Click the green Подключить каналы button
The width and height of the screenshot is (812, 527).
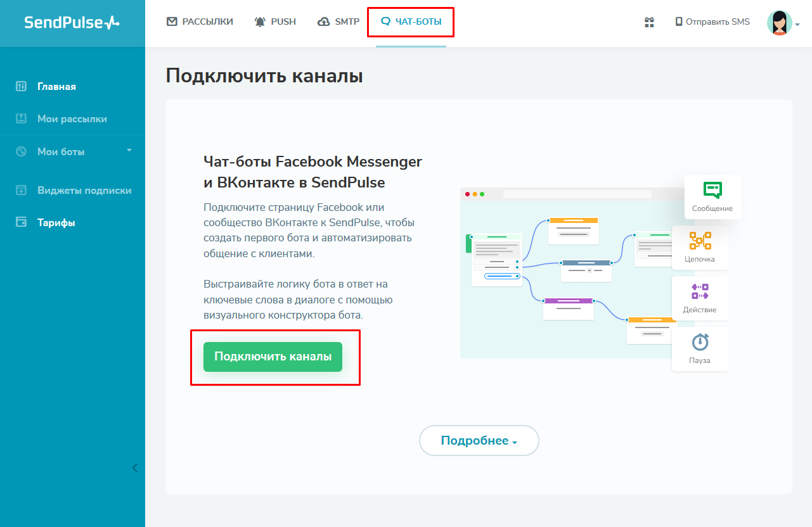pos(273,357)
